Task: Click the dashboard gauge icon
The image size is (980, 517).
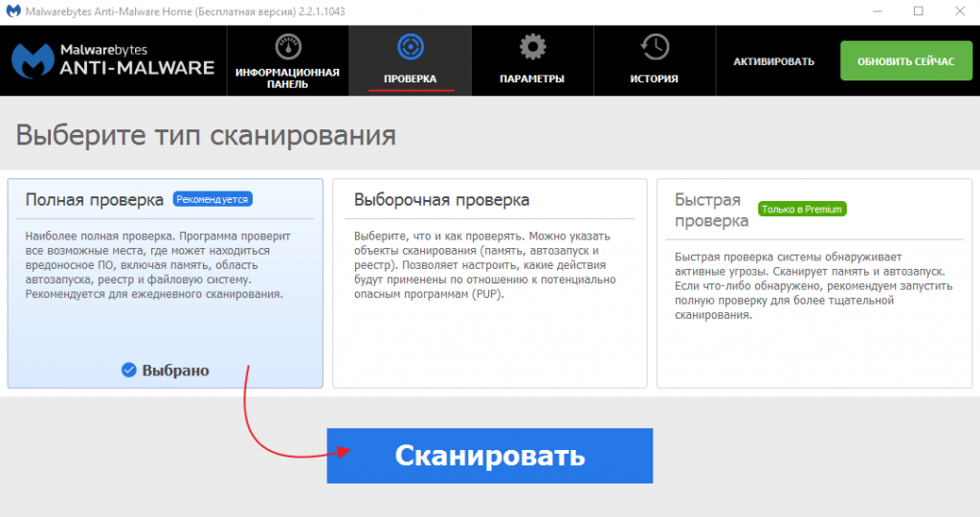Action: 287,47
